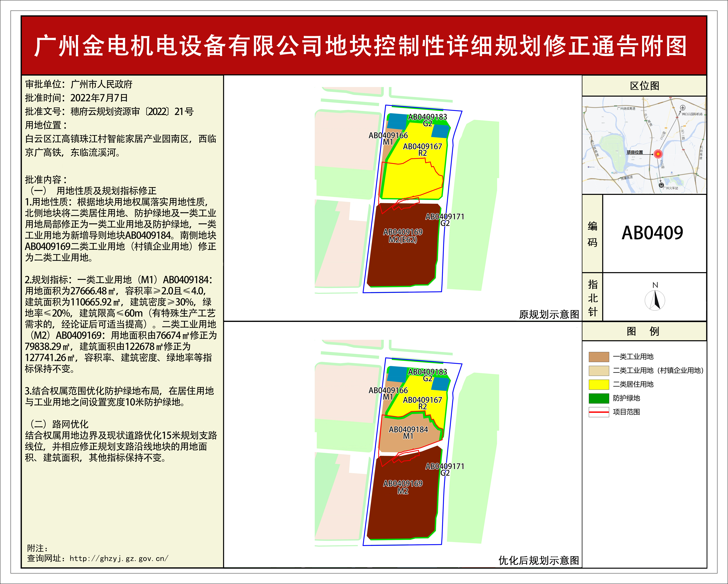The width and height of the screenshot is (728, 584).
Task: Open the 区位图 location map thumbnail
Action: point(644,145)
